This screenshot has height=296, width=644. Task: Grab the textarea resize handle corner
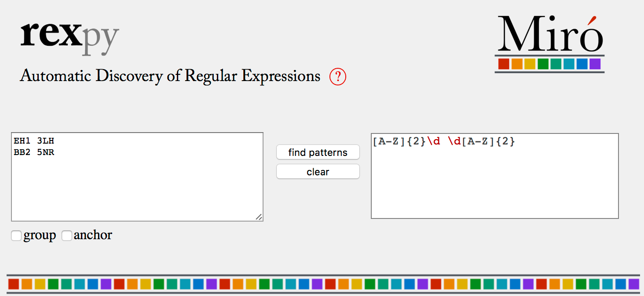coord(259,216)
